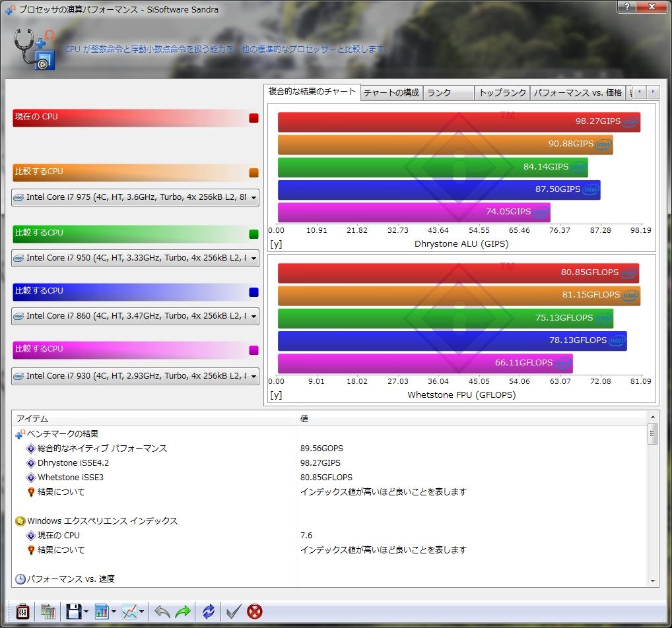This screenshot has height=628, width=672.
Task: Click the 89.56GOPS value
Action: click(x=322, y=449)
